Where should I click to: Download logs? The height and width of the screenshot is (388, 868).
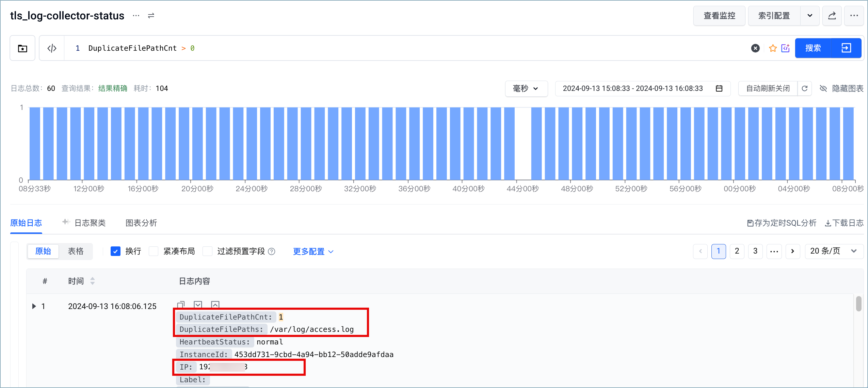point(844,223)
